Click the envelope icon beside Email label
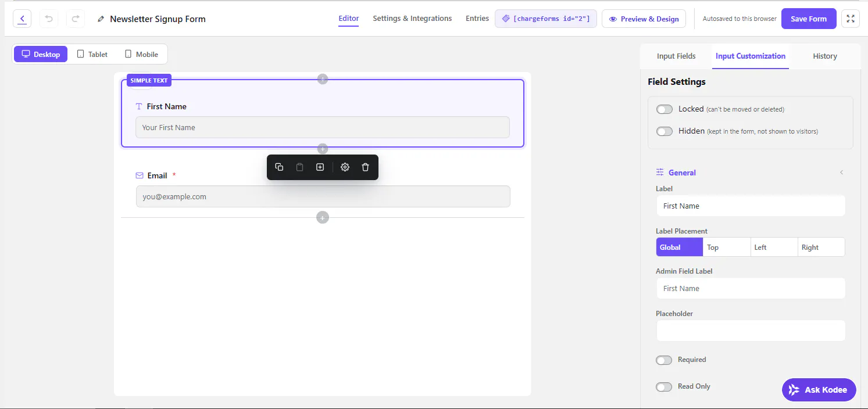Image resolution: width=868 pixels, height=409 pixels. (140, 175)
